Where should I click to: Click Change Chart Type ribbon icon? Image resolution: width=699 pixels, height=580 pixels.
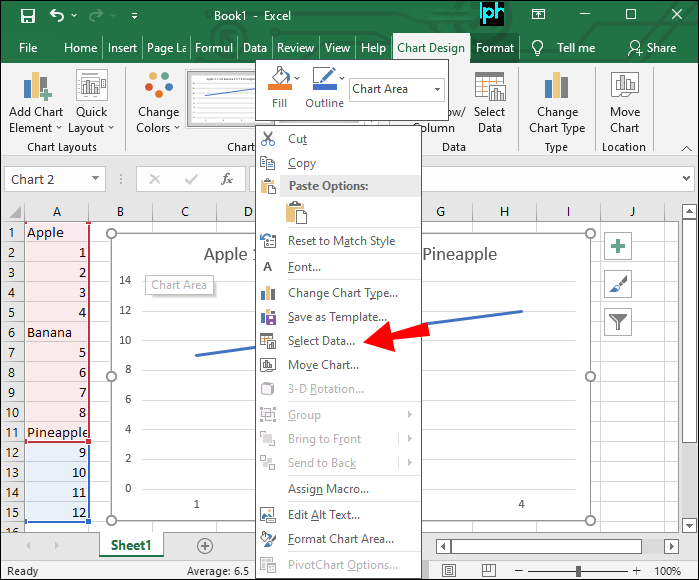click(x=557, y=103)
